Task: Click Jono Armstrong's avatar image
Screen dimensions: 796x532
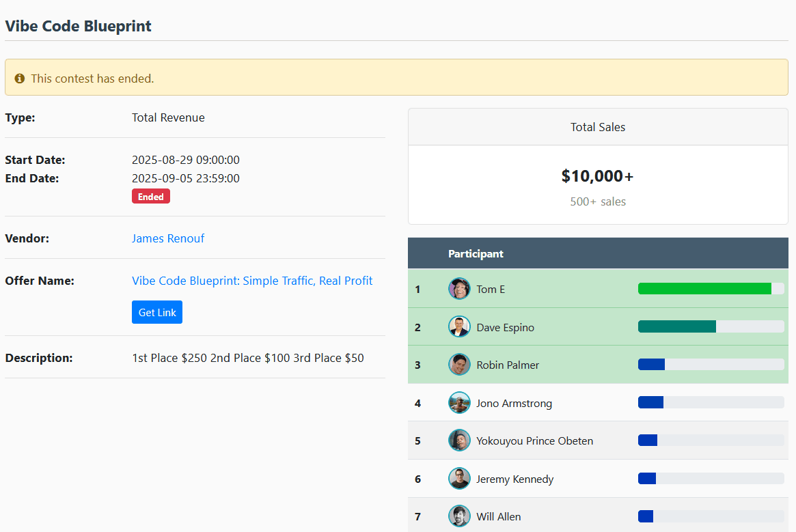Action: coord(459,403)
